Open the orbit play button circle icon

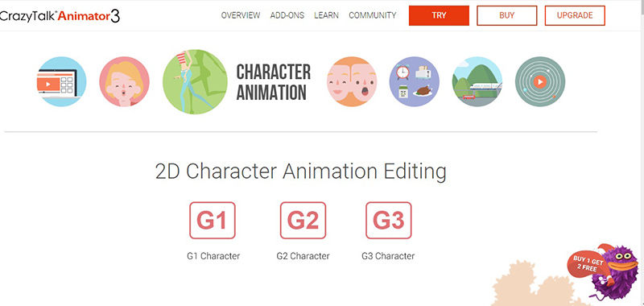pyautogui.click(x=540, y=81)
